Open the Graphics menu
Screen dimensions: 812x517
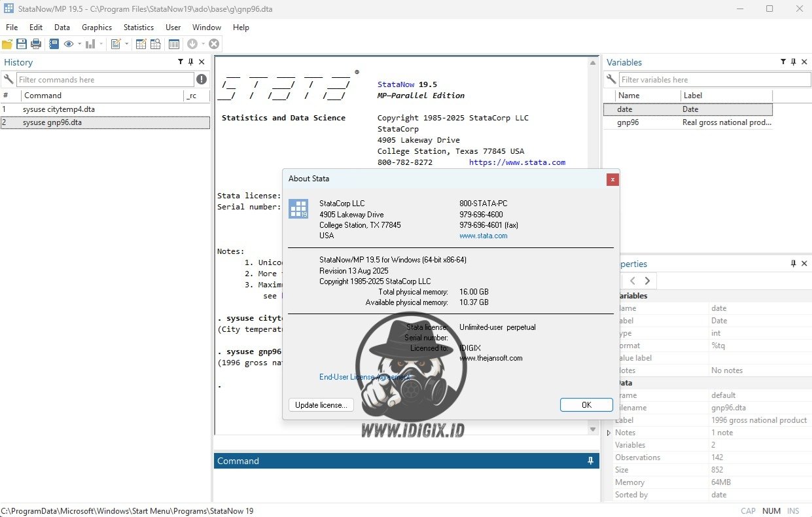click(x=97, y=27)
